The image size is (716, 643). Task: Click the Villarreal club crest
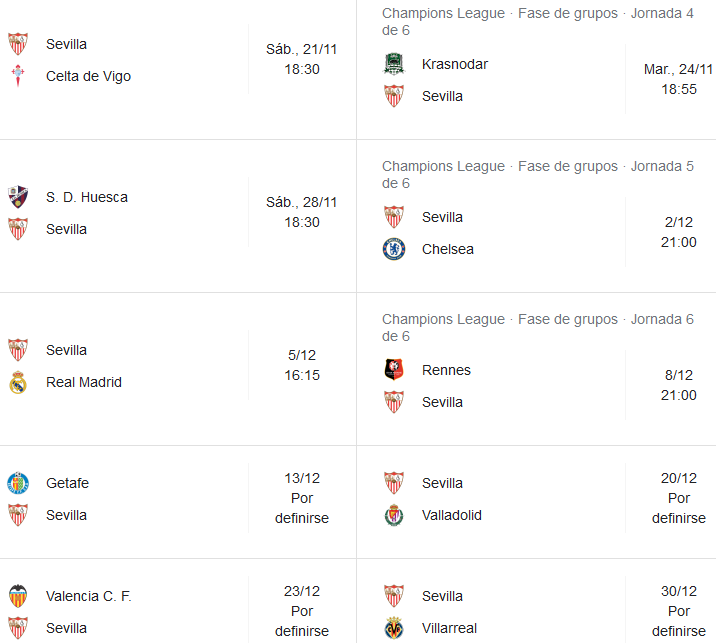click(x=394, y=628)
